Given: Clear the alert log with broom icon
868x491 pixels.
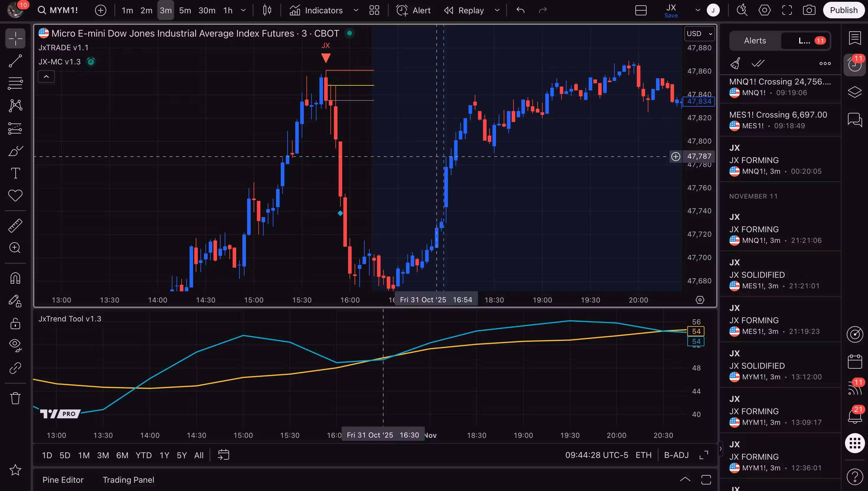Looking at the screenshot, I should click(735, 63).
